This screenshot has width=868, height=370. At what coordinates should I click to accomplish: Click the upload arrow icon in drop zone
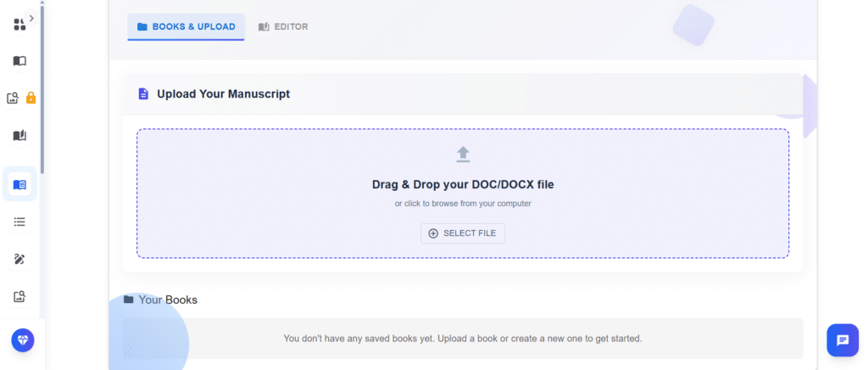463,154
